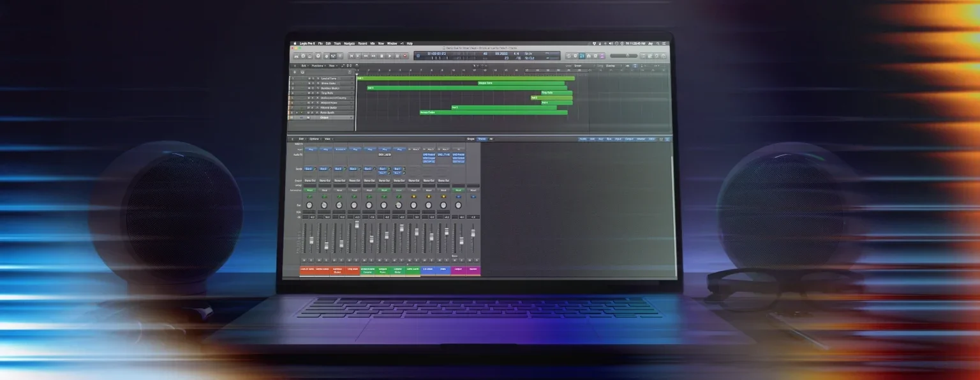Toggle the Inst channel filter button in Mixer
Screen dimensions: 980x380
click(592, 139)
